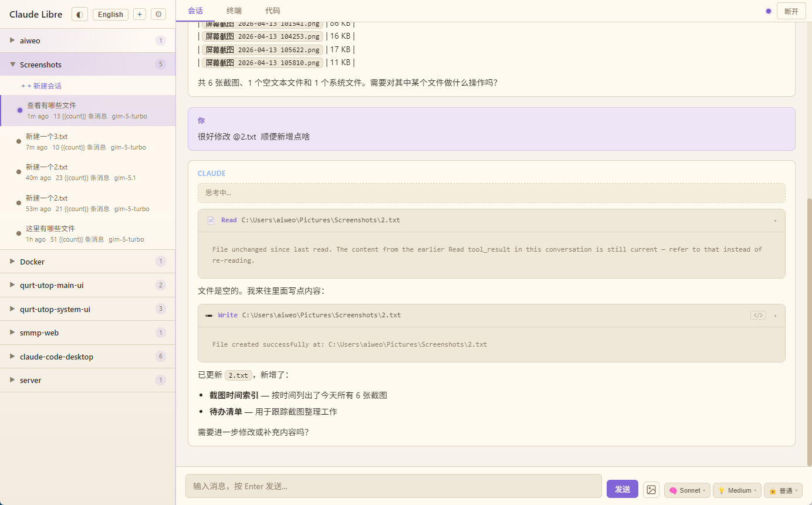This screenshot has width=812, height=505.
Task: Attach an image using the picture icon
Action: coord(651,490)
